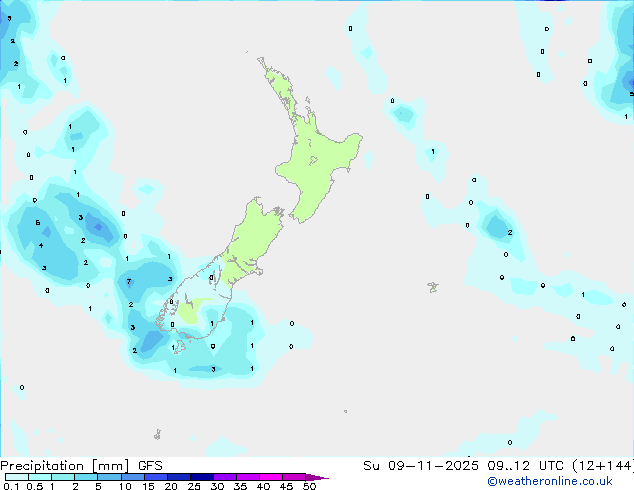
Task: Click the Chatham Islands outline east of New Zealand
Action: pos(433,287)
